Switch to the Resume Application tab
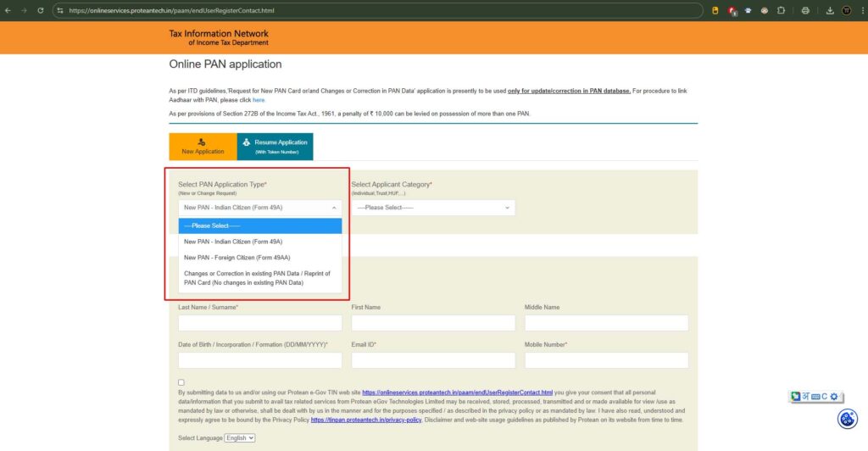Screen dimensions: 868x451 click(x=275, y=147)
